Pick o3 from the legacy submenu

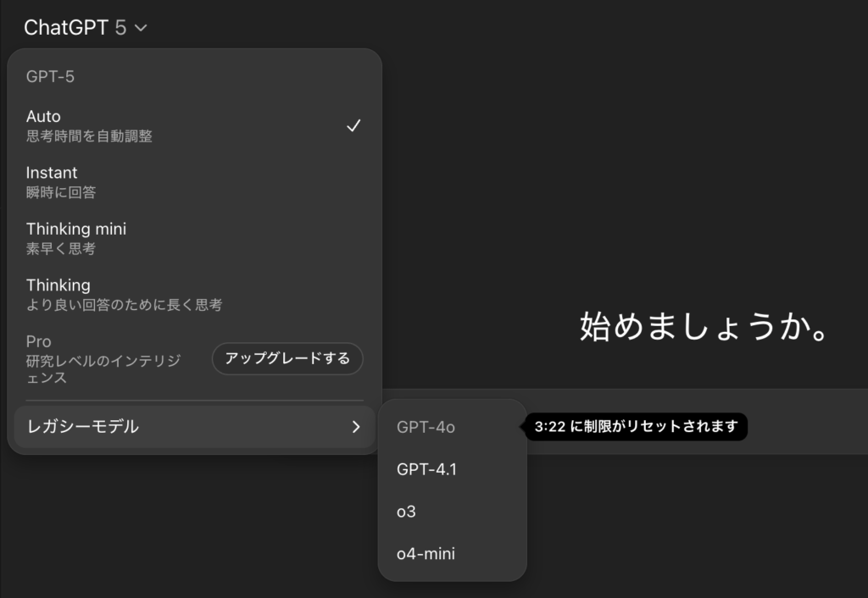tap(452, 512)
